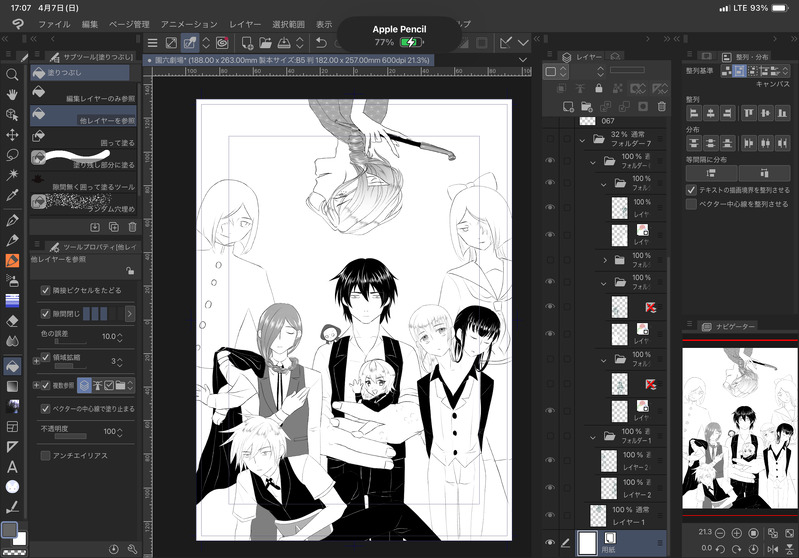Select the Operation object tool
The width and height of the screenshot is (799, 558).
(12, 115)
